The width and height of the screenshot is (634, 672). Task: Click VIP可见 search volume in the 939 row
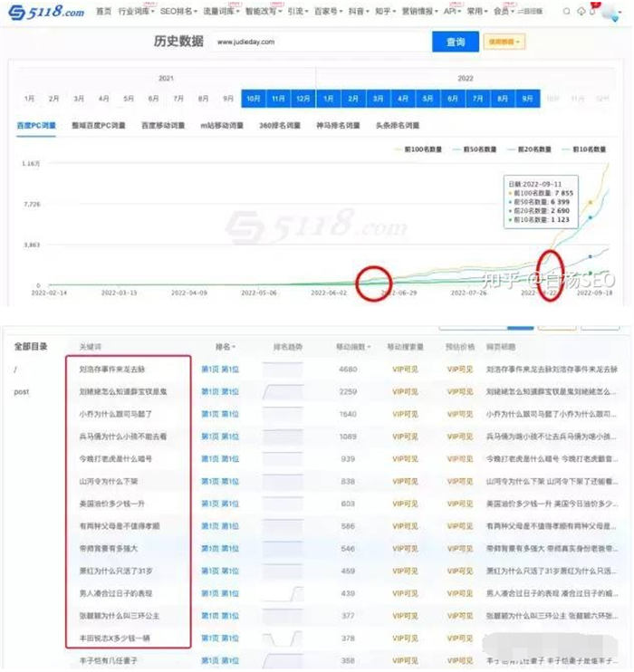tap(405, 459)
